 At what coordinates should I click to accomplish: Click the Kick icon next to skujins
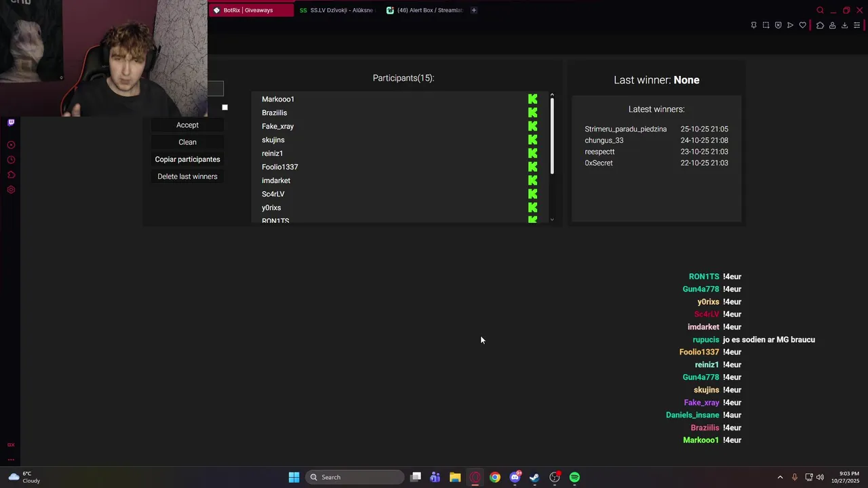point(533,140)
